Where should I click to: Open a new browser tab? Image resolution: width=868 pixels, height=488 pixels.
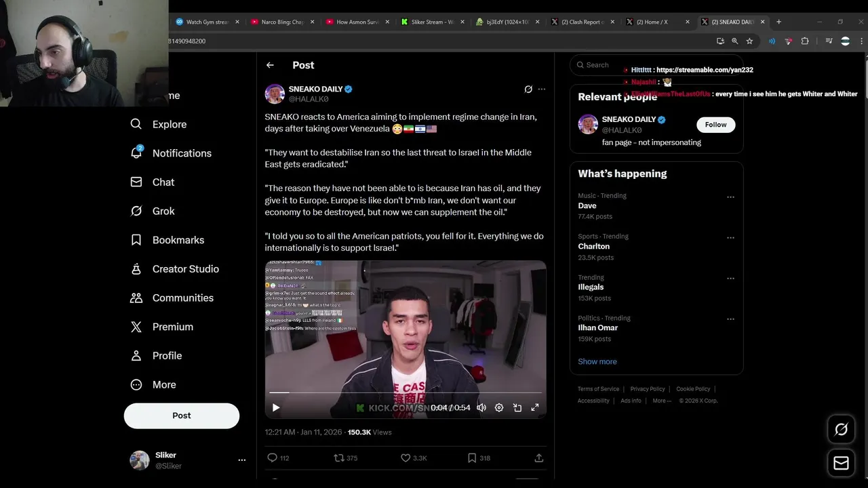point(778,22)
